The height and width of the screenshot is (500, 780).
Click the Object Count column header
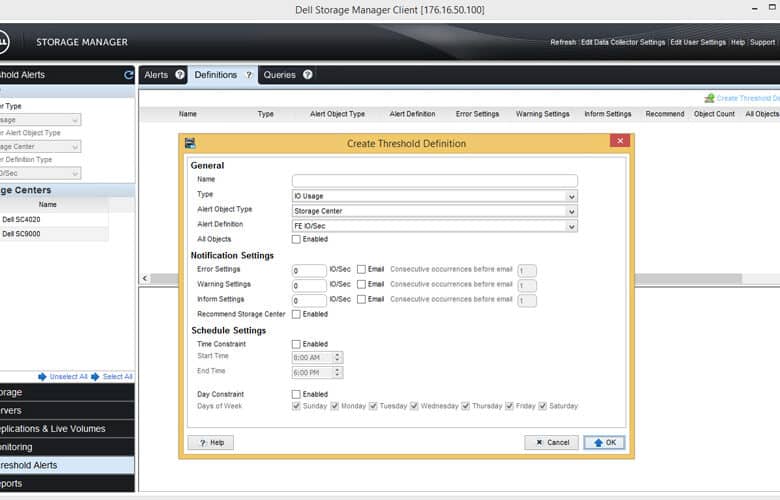tap(714, 114)
